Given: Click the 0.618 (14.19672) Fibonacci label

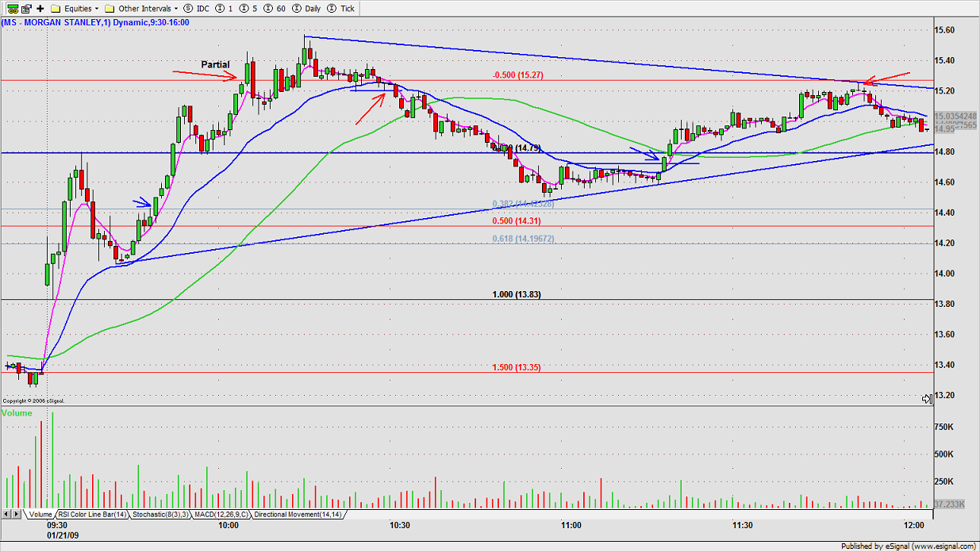Looking at the screenshot, I should tap(523, 239).
